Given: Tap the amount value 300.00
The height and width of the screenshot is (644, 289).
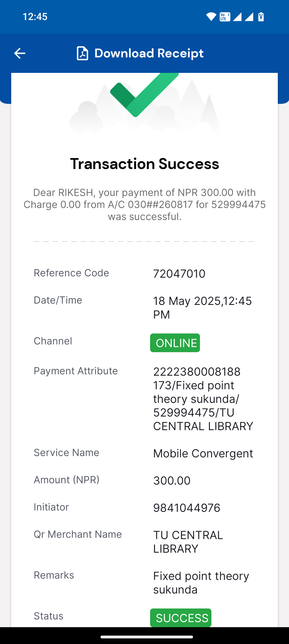Looking at the screenshot, I should (172, 481).
